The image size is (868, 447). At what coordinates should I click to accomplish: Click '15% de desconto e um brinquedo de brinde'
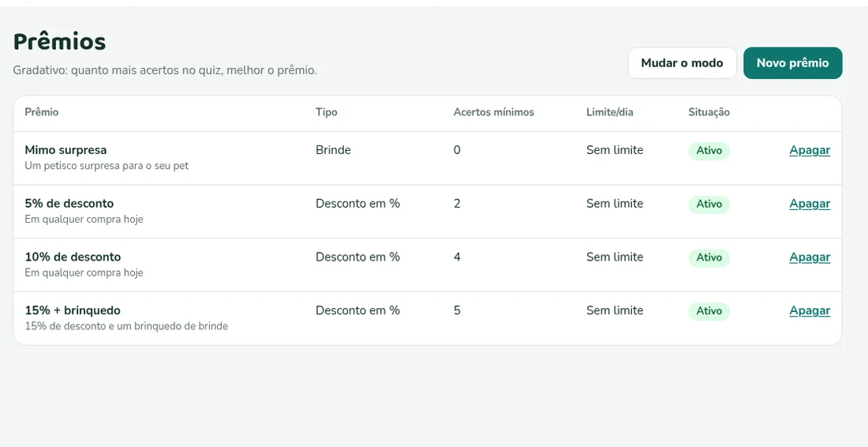pyautogui.click(x=126, y=326)
